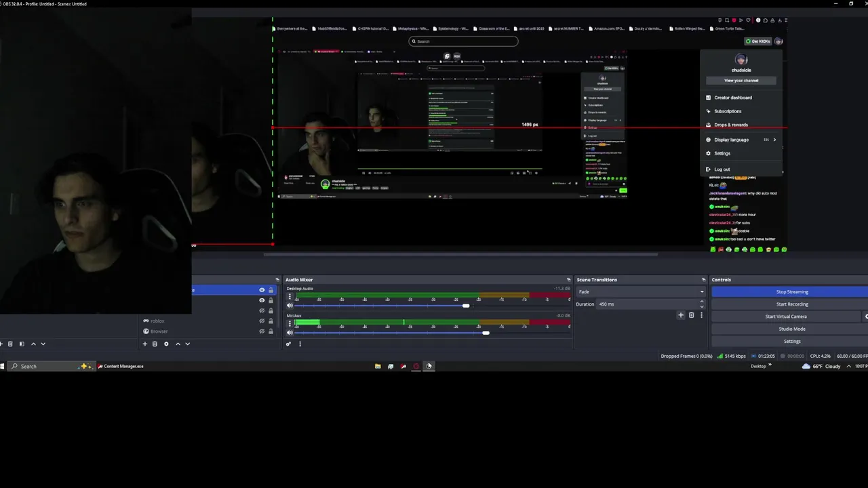Click the Kick Search field in preview
Screen dimensions: 868x488
463,41
